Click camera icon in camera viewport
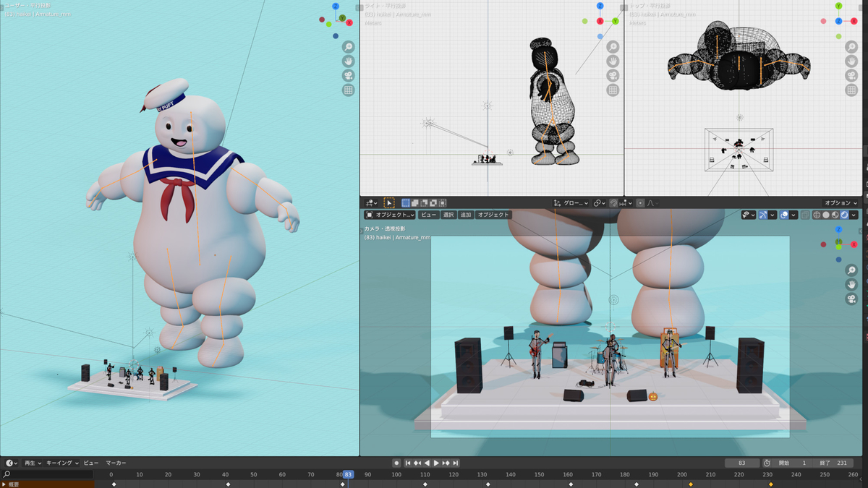The width and height of the screenshot is (868, 488). pos(851,299)
